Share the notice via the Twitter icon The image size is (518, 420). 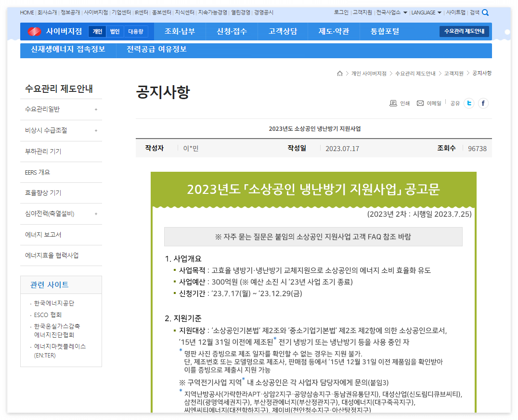point(468,103)
